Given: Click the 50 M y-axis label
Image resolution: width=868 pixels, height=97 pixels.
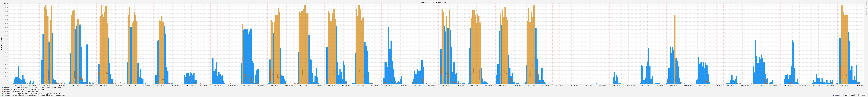Looking at the screenshot, I should coord(6,44).
